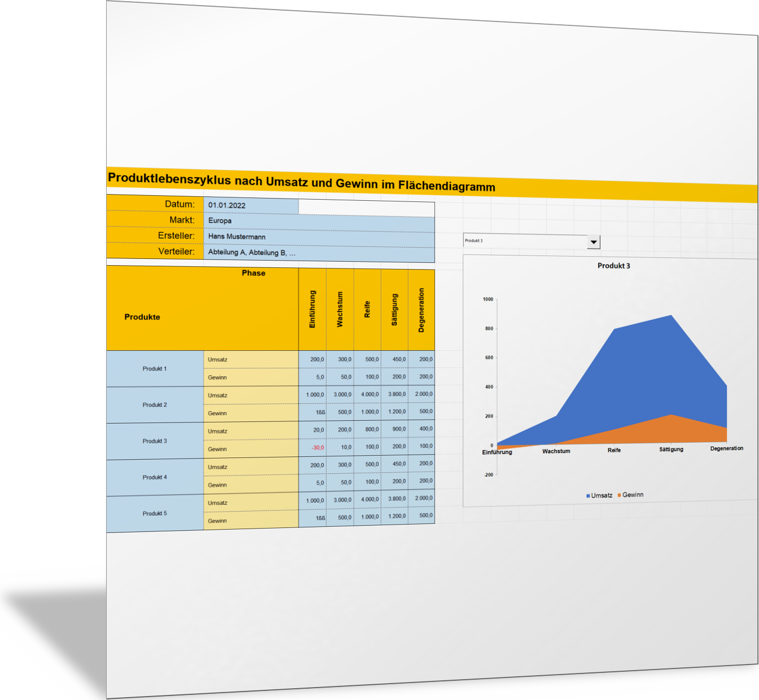The image size is (759, 700).
Task: Click the Ersteller cell Hans Mustermann
Action: 319,237
